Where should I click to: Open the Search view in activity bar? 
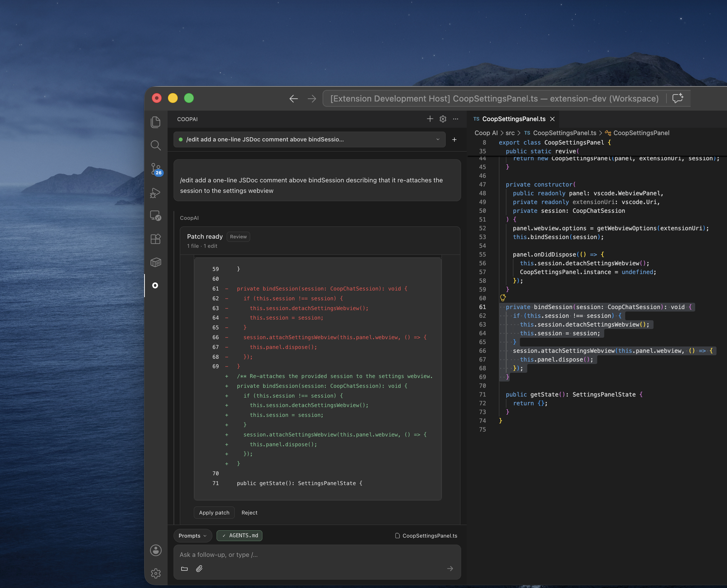[156, 145]
